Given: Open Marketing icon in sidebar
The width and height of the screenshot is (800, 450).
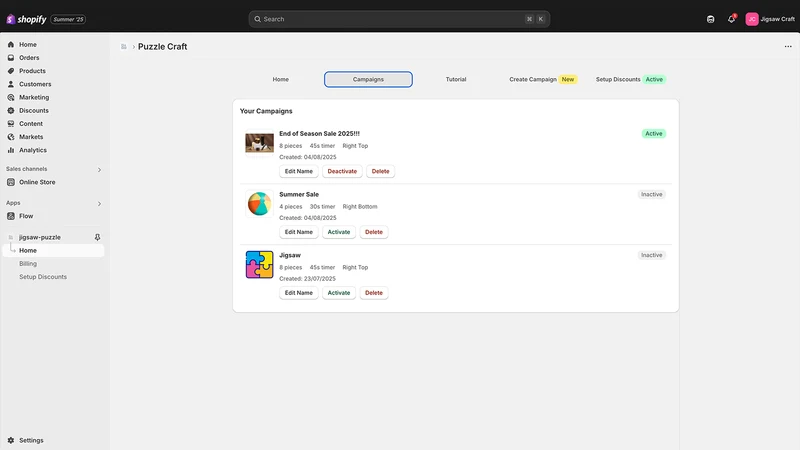Looking at the screenshot, I should [11, 97].
